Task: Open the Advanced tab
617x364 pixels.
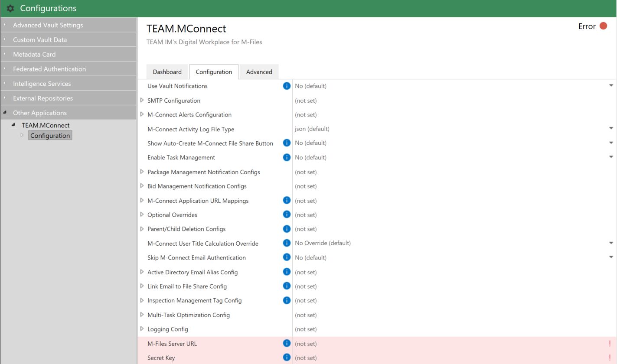Action: (x=259, y=71)
